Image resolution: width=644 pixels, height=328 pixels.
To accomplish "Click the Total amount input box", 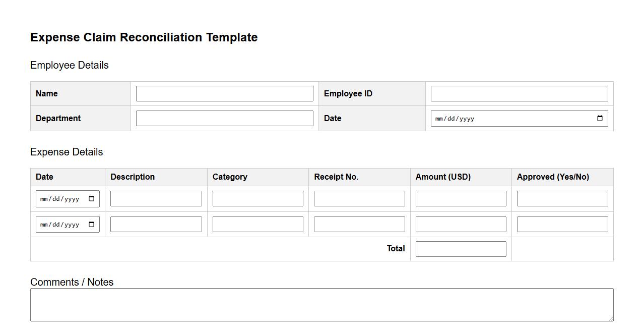I will pyautogui.click(x=461, y=249).
